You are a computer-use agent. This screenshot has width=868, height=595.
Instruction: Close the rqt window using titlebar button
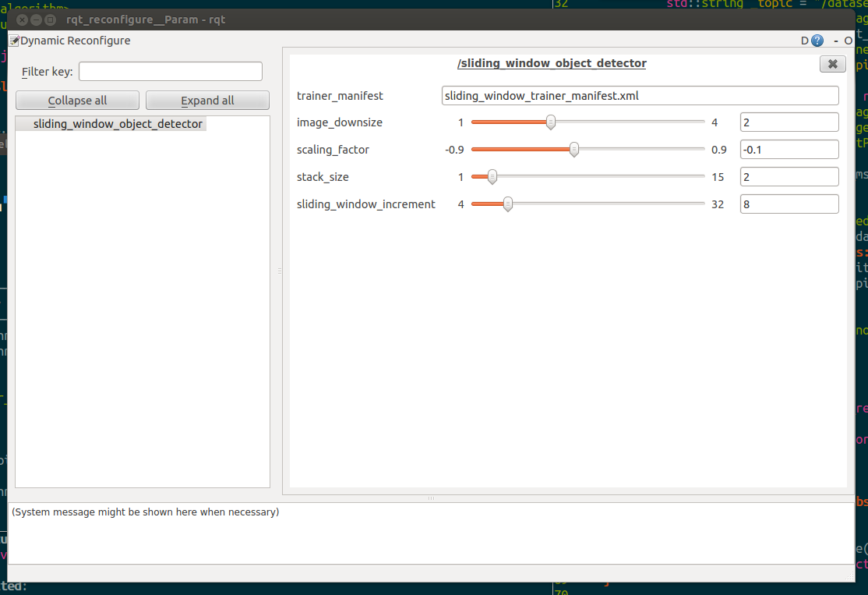22,19
